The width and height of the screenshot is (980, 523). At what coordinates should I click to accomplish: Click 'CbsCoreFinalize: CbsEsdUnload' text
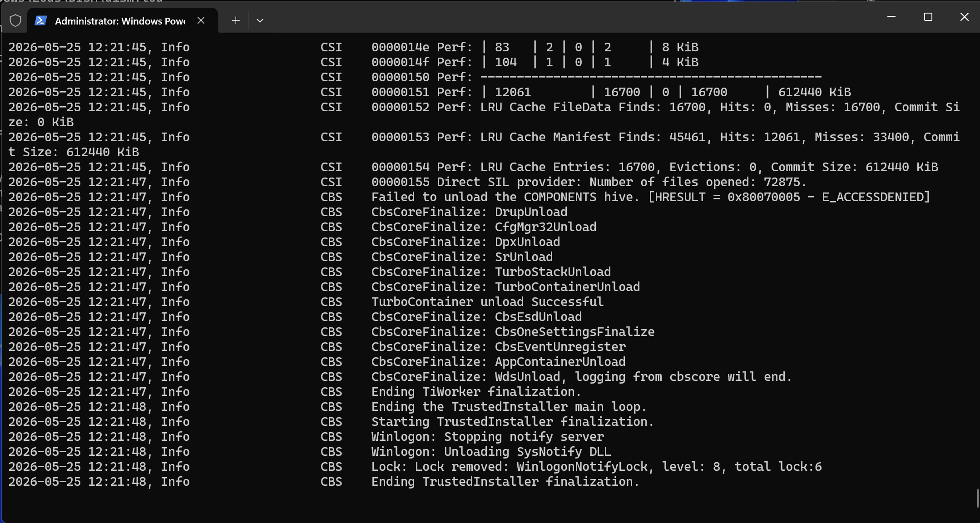(x=477, y=317)
